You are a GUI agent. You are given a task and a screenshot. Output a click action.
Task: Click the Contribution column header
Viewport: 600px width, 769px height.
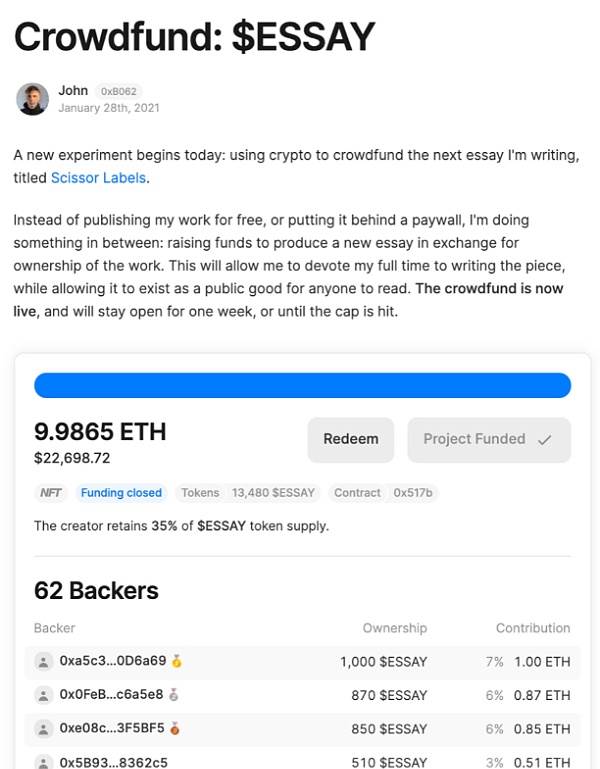pyautogui.click(x=533, y=628)
